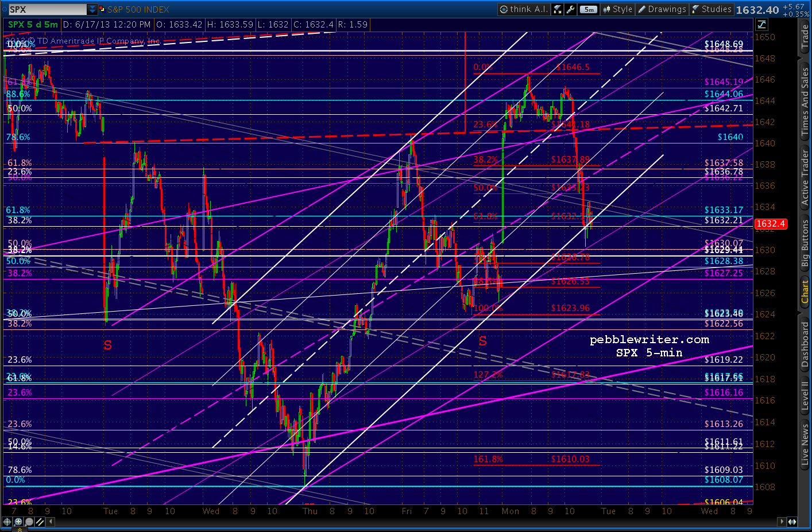The height and width of the screenshot is (532, 812).
Task: Open the symbol selector dropdown arrow
Action: click(x=92, y=9)
